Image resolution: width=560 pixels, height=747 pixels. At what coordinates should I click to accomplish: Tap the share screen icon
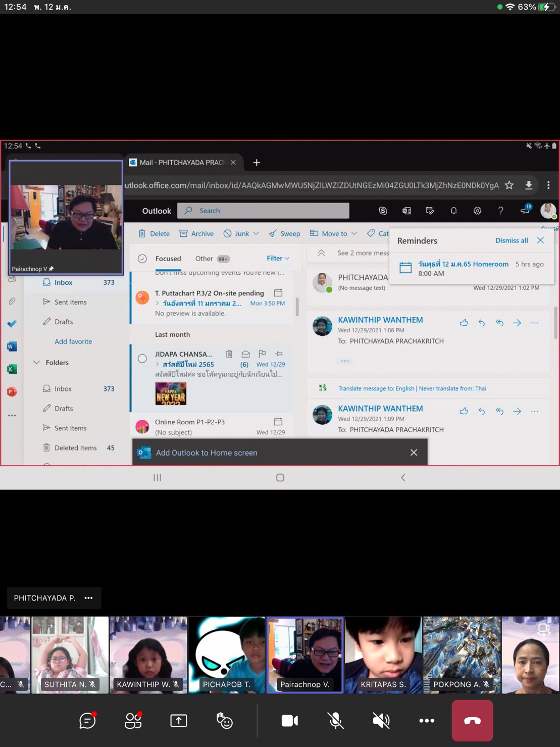pos(178,721)
